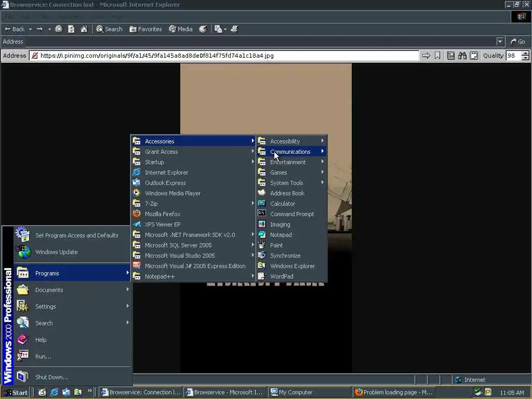Image resolution: width=532 pixels, height=399 pixels.
Task: Launch Mozilla Firefox from Programs
Action: [x=193, y=214]
